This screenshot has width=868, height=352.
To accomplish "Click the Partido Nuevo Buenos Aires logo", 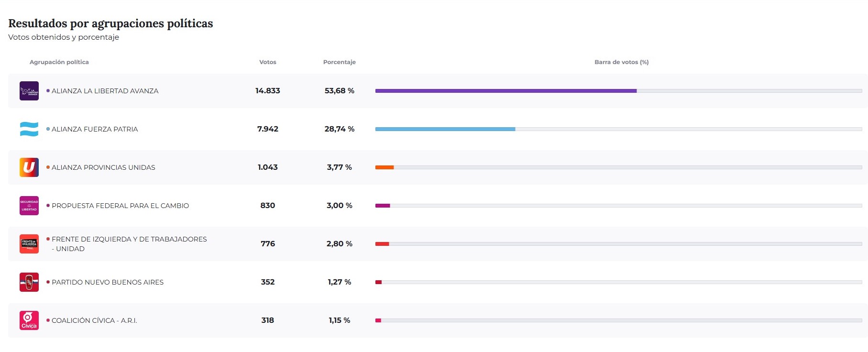I will (x=29, y=282).
